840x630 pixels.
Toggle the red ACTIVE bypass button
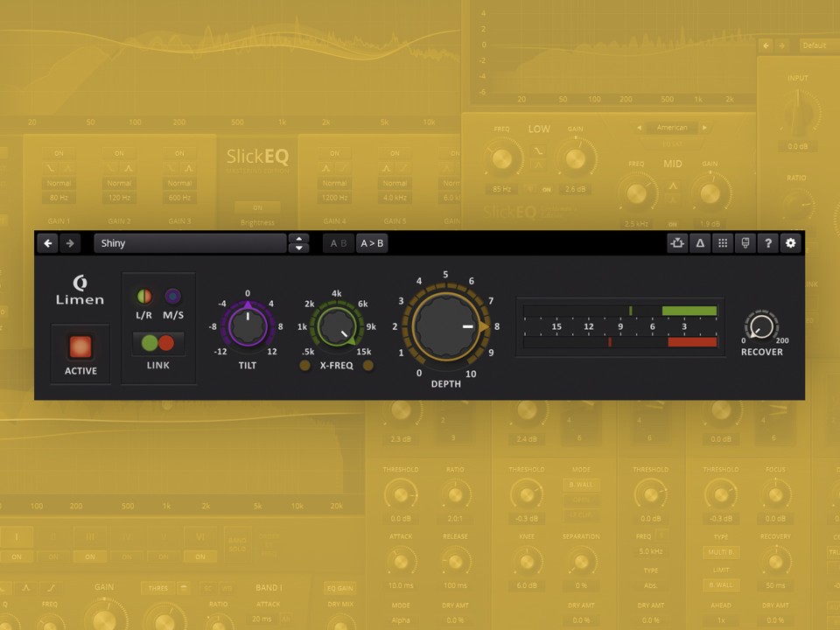[80, 346]
